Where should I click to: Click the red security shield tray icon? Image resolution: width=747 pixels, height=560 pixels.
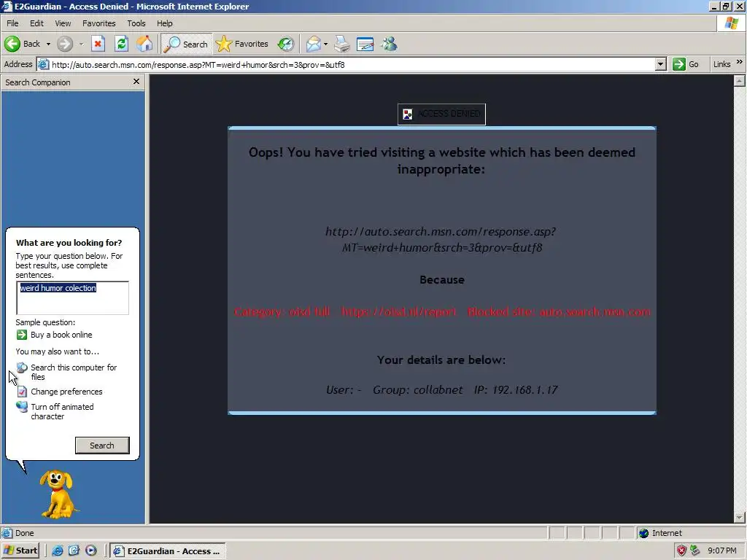coord(682,551)
